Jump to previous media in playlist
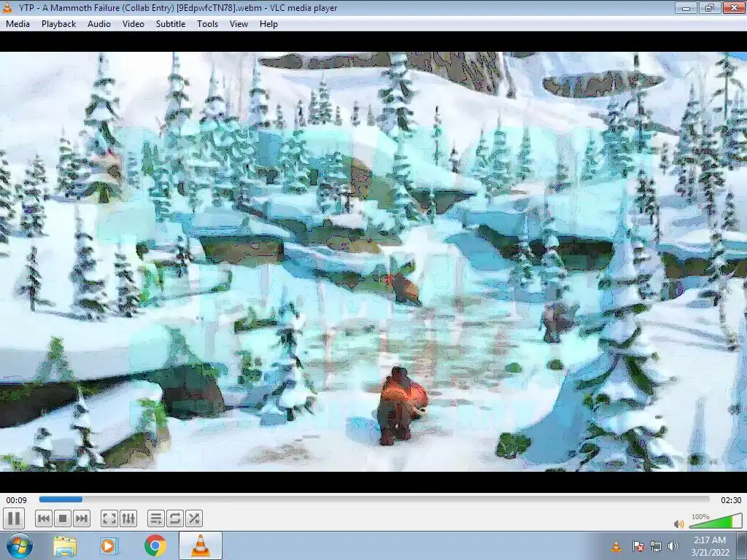Image resolution: width=747 pixels, height=560 pixels. click(x=44, y=518)
